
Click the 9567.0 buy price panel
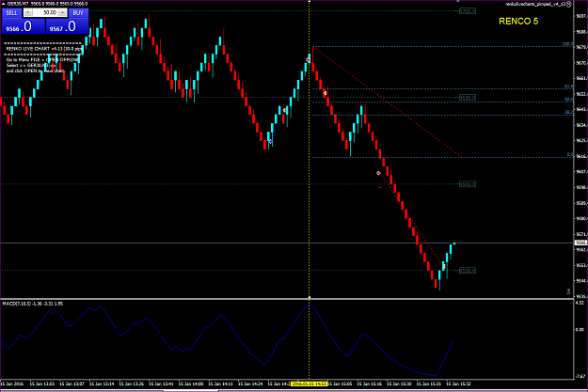[67, 26]
